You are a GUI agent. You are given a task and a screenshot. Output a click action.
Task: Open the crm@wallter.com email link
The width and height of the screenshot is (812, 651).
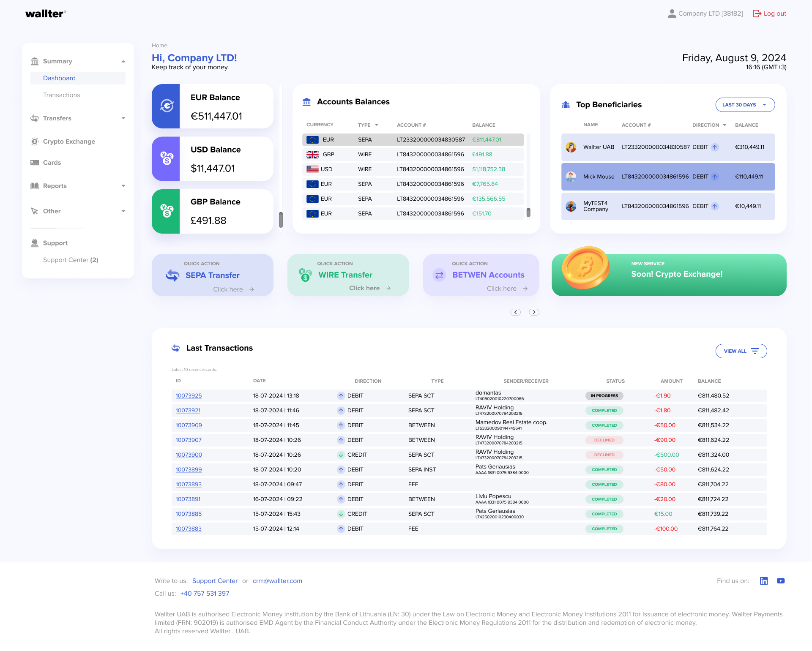coord(277,581)
